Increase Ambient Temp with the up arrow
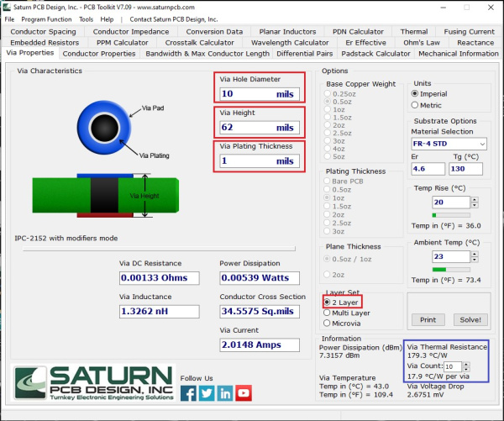504x421 pixels. [475, 254]
